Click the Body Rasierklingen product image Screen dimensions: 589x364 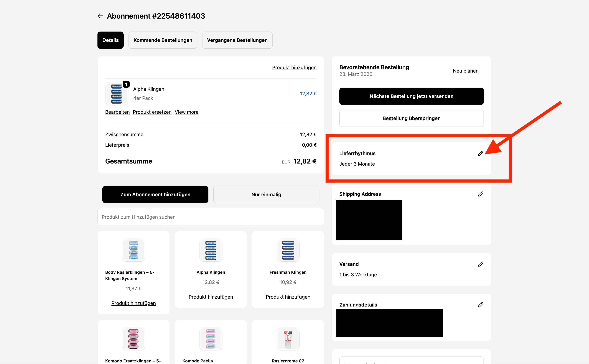point(133,250)
